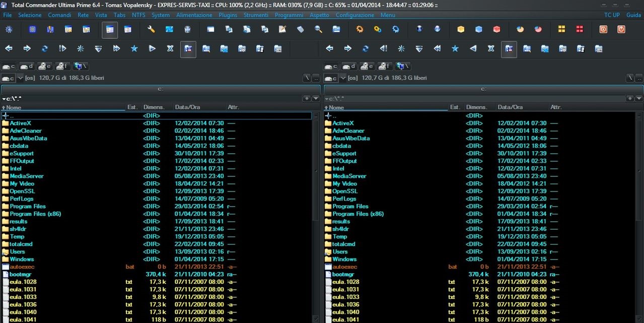Open the right panel drive selection dropdown
This screenshot has width=644, height=323.
tap(343, 78)
